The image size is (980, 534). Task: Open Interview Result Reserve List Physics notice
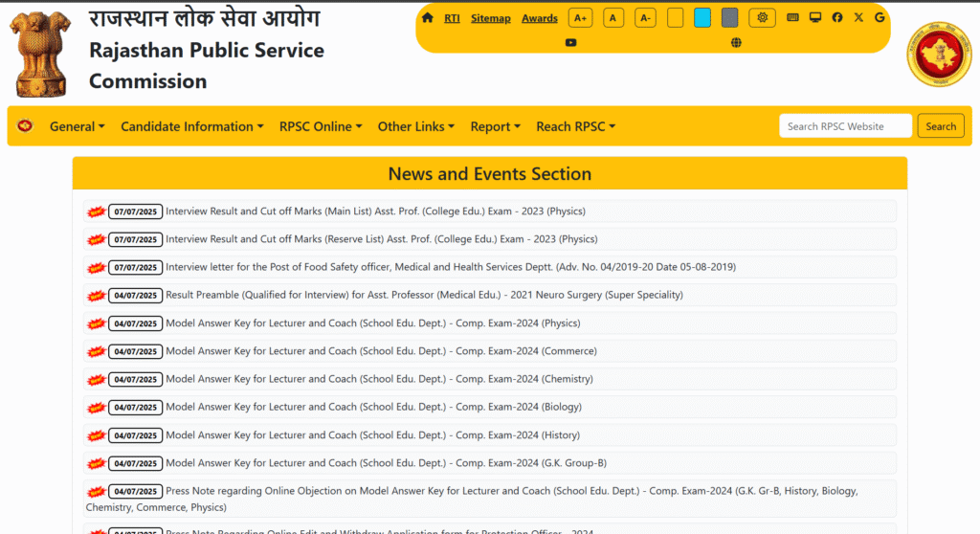(x=381, y=239)
